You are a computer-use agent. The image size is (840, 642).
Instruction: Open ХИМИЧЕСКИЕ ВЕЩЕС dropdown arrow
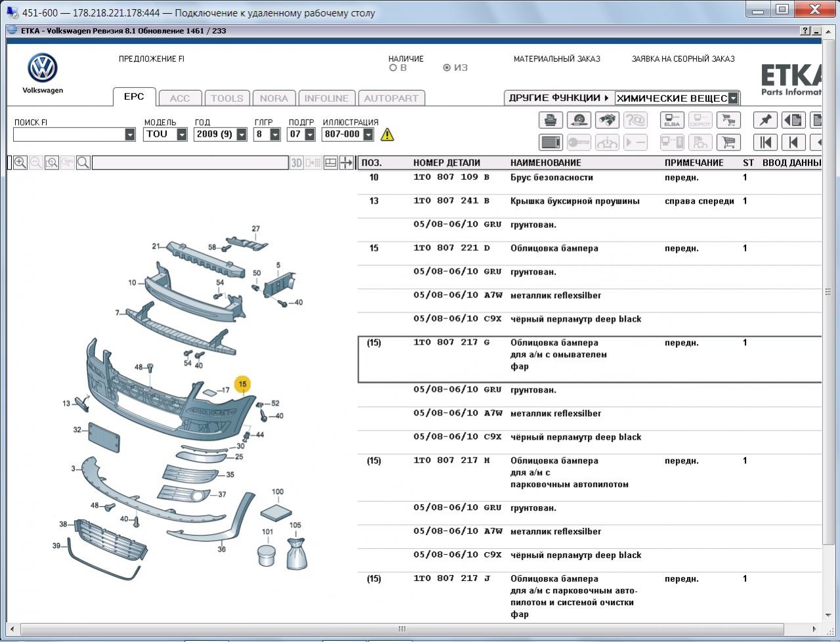pyautogui.click(x=733, y=98)
